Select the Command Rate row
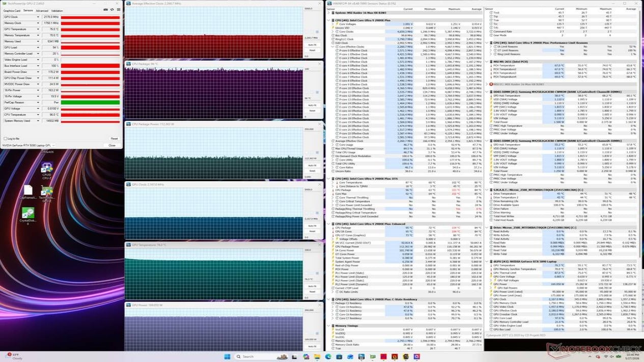Image resolution: width=644 pixels, height=362 pixels. [x=564, y=32]
